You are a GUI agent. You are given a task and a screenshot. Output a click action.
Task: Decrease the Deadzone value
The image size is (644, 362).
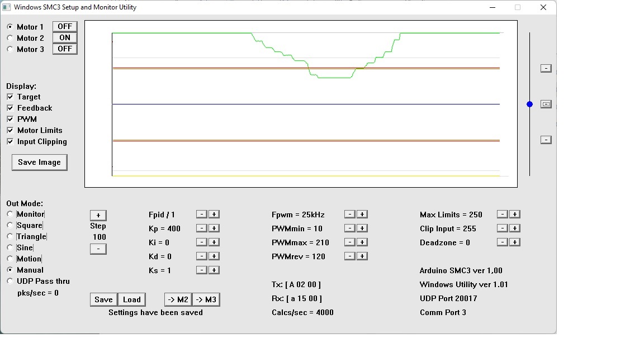[x=503, y=242]
